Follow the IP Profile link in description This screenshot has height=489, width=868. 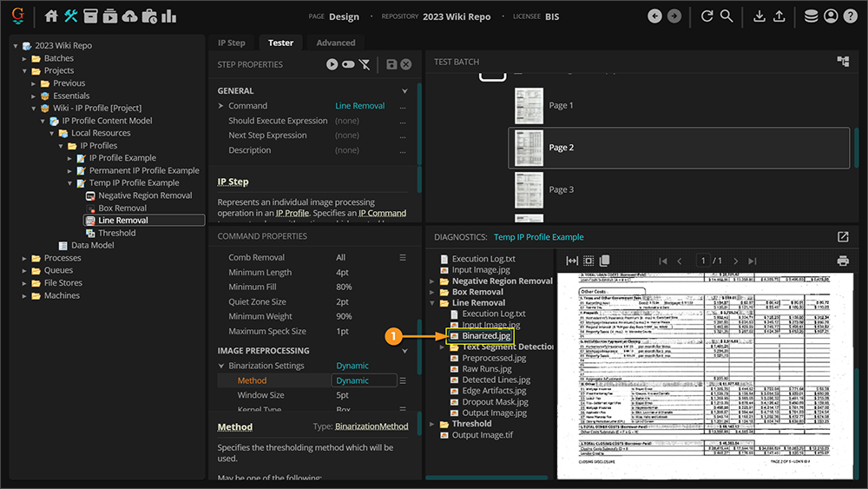point(293,213)
